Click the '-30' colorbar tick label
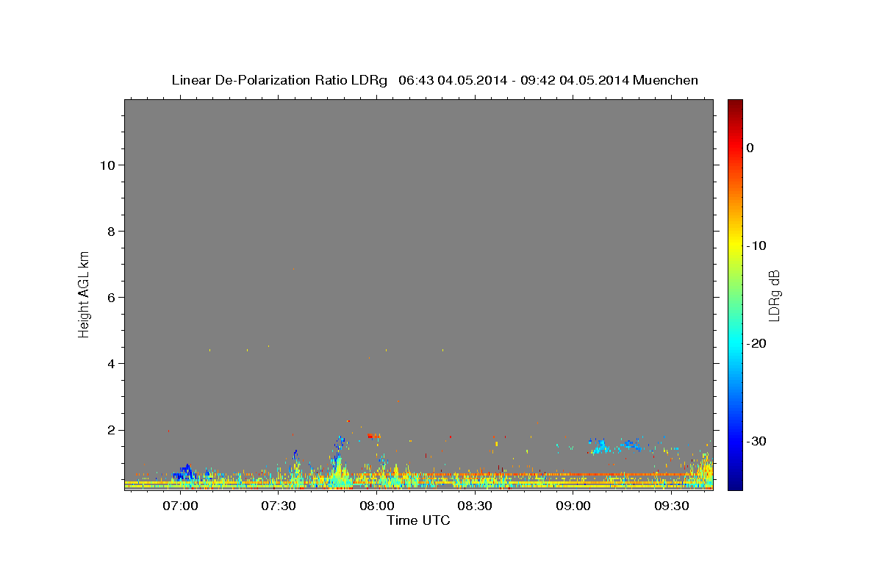This screenshot has height=588, width=882. tap(757, 441)
